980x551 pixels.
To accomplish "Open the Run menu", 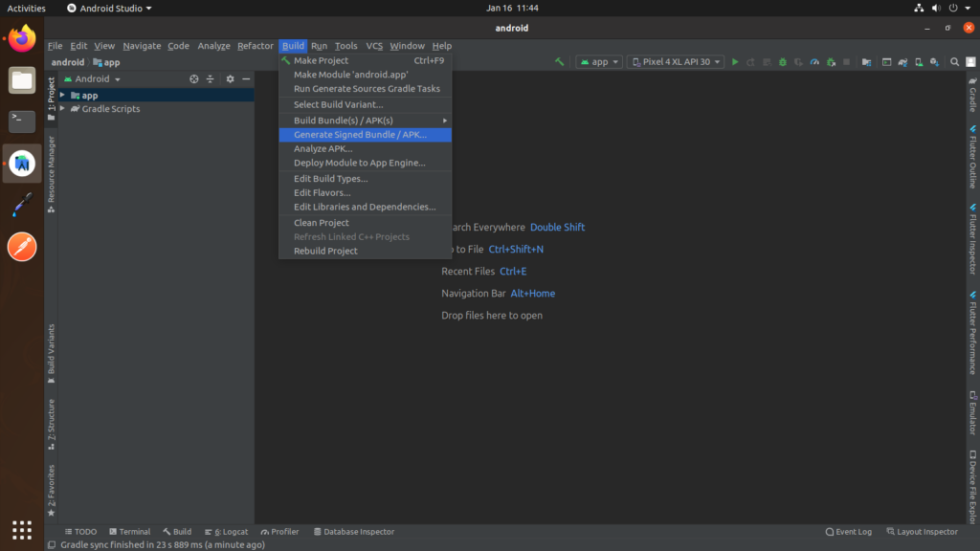I will tap(320, 45).
